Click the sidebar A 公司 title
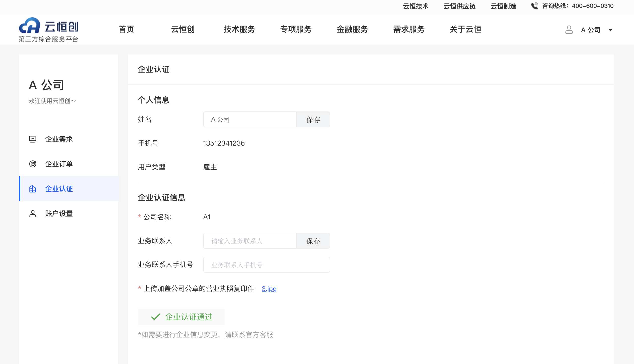The image size is (634, 364). tap(46, 85)
